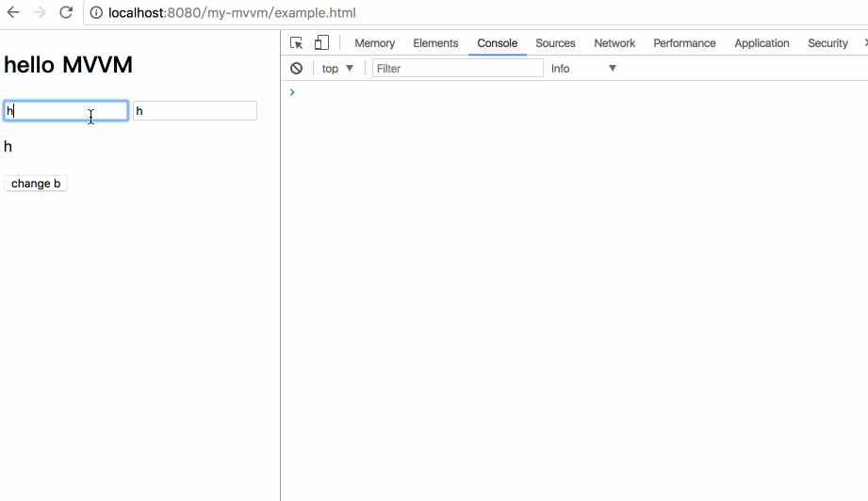Click the change b button
The height and width of the screenshot is (501, 868).
click(x=36, y=184)
